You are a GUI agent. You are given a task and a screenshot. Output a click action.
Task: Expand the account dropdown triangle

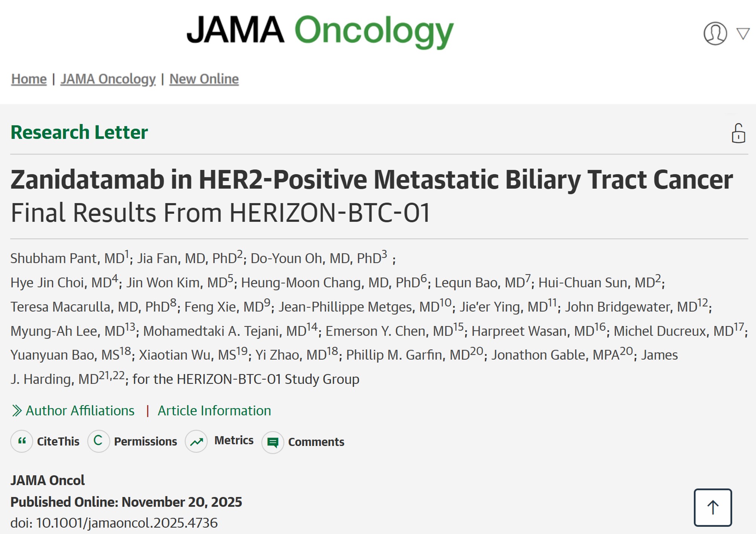pos(743,34)
